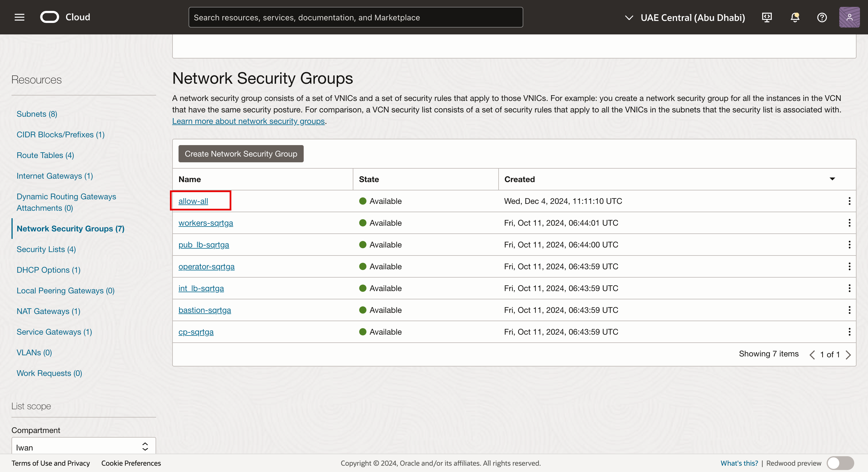The height and width of the screenshot is (472, 868).
Task: Sort by the Created column arrow
Action: pyautogui.click(x=832, y=179)
